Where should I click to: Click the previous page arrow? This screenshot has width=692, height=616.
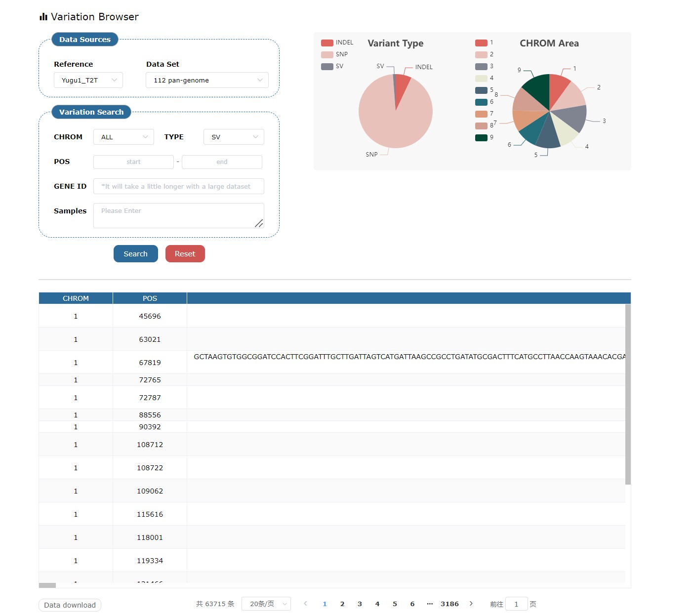pos(306,604)
